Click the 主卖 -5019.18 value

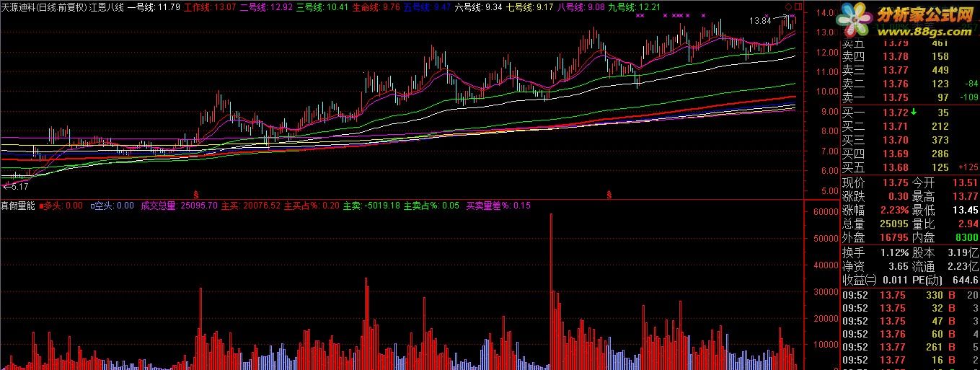[371, 206]
